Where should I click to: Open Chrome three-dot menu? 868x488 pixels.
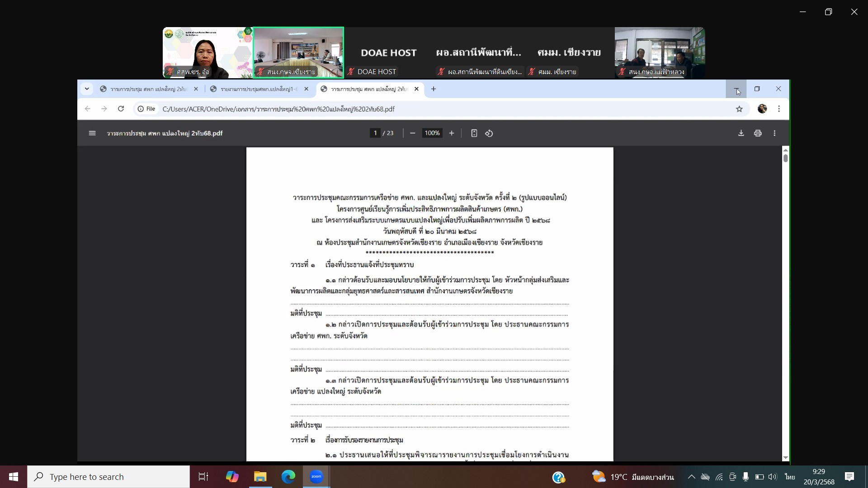(x=779, y=109)
